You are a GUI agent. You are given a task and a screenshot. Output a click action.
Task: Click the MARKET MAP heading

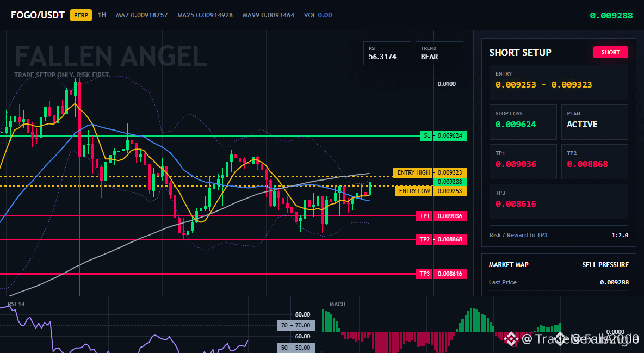point(509,265)
